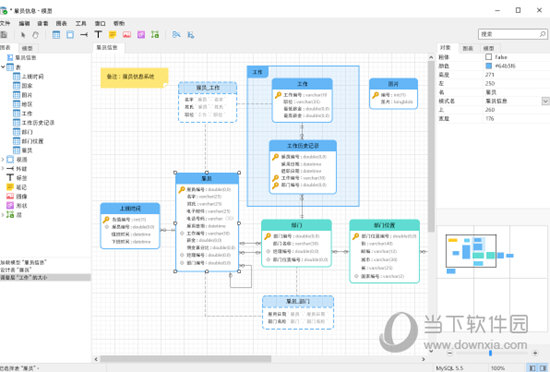Select the foreign key relation tool
Screen dimensions: 550x372
coord(84,35)
